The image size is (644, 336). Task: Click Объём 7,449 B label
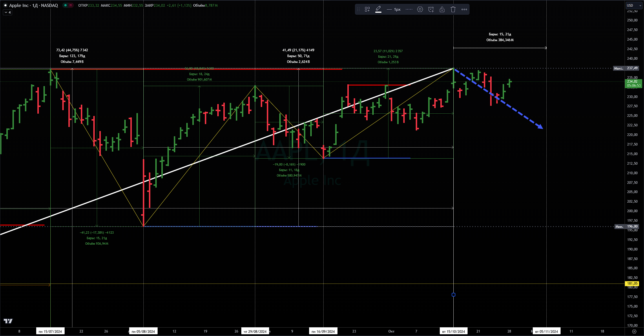[72, 62]
